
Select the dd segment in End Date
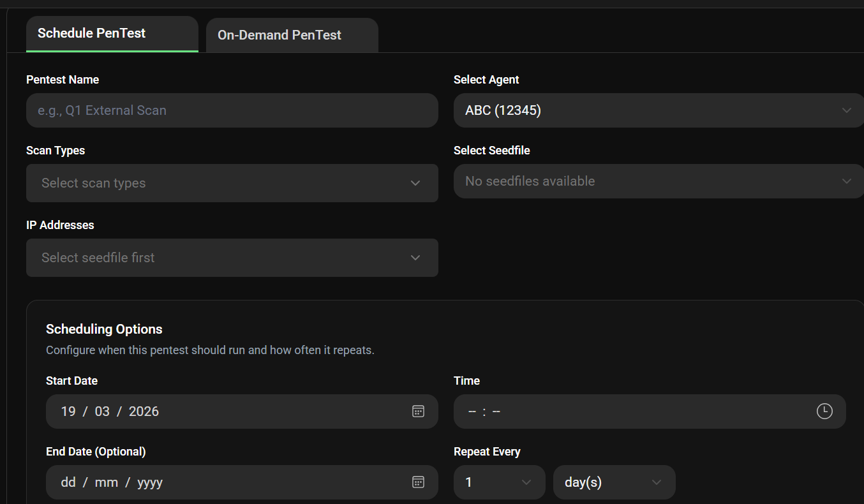68,482
